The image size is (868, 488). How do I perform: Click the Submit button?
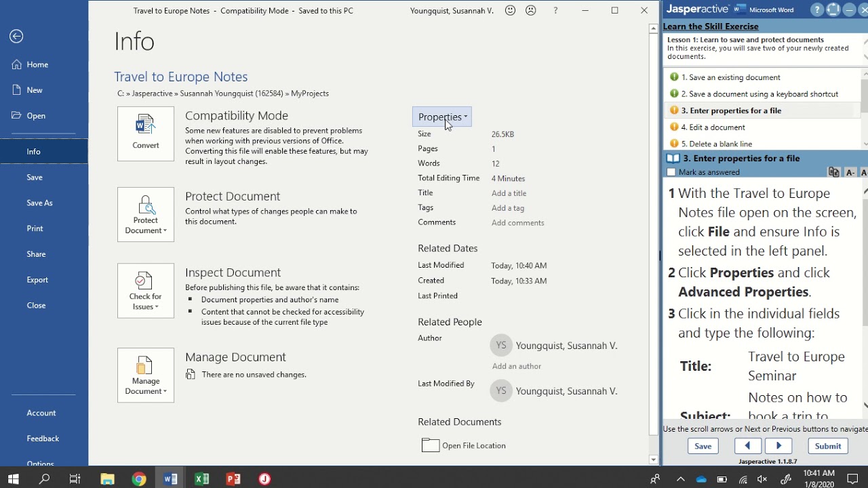(x=827, y=446)
